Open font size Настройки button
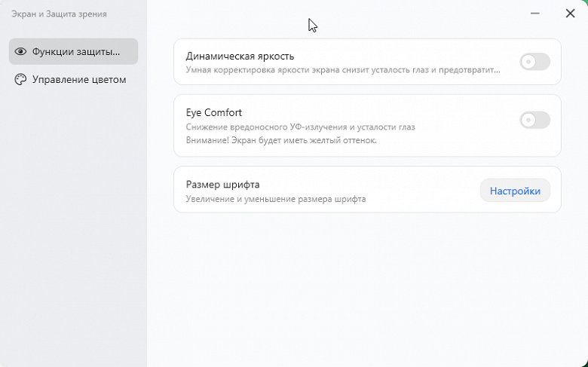 click(x=515, y=191)
